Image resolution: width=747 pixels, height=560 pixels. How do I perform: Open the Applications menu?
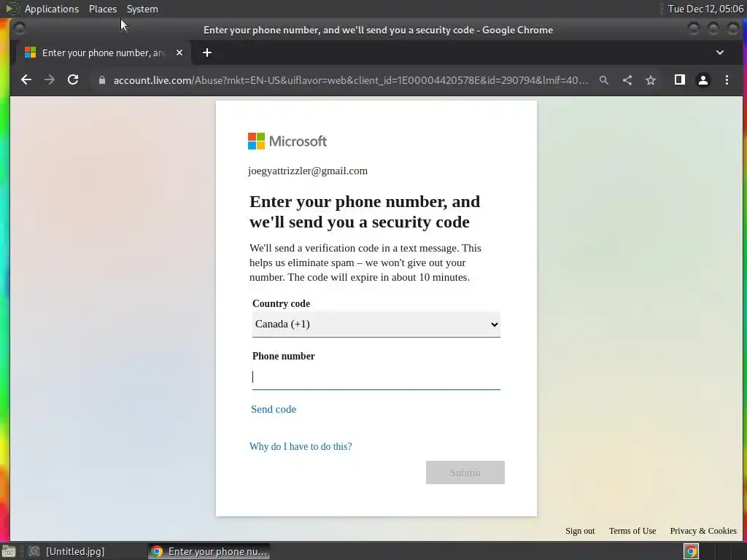point(52,9)
